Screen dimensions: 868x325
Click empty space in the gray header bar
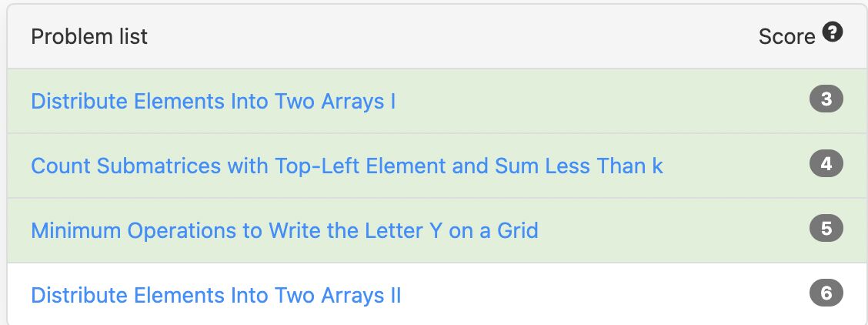[x=443, y=36]
